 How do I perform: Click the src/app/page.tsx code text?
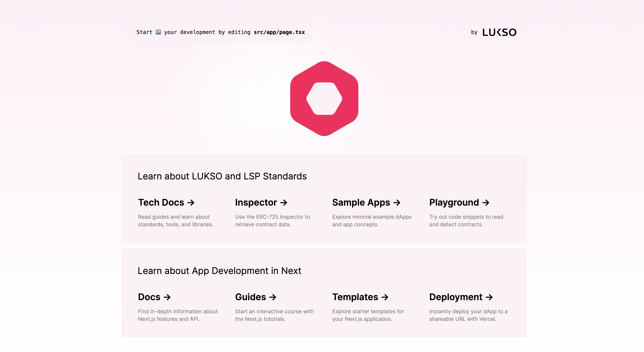pyautogui.click(x=279, y=32)
